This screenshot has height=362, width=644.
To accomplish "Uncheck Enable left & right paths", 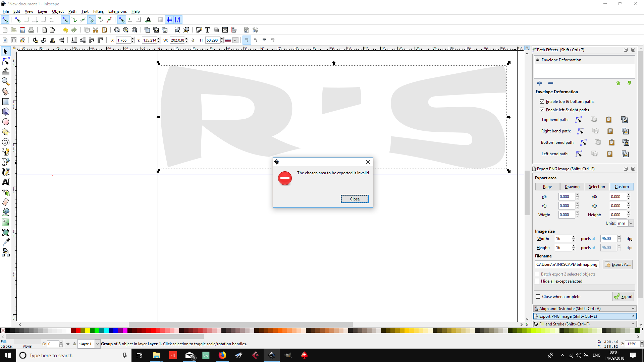I will click(x=542, y=110).
